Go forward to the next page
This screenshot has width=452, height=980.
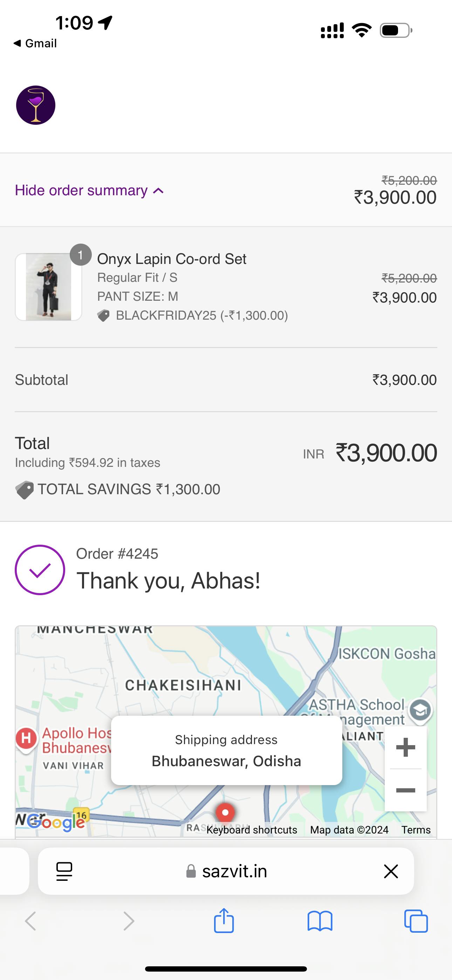129,921
